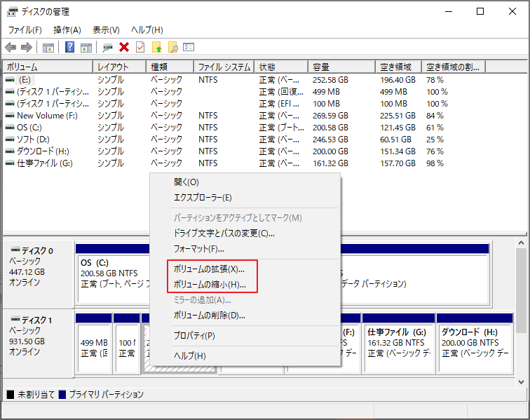Click the folder-with-green-arrow toolbar icon
Screen dimensions: 530x420
pyautogui.click(x=157, y=47)
